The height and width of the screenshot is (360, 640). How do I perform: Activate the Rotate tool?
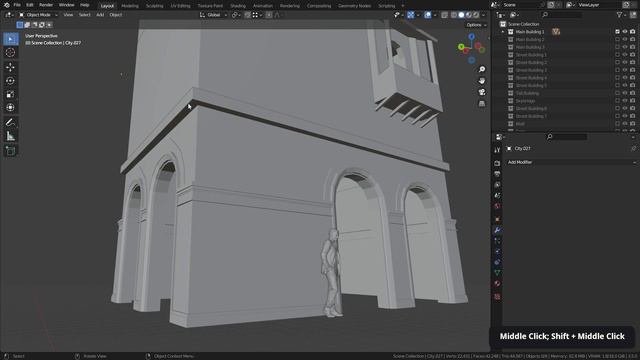tap(11, 80)
